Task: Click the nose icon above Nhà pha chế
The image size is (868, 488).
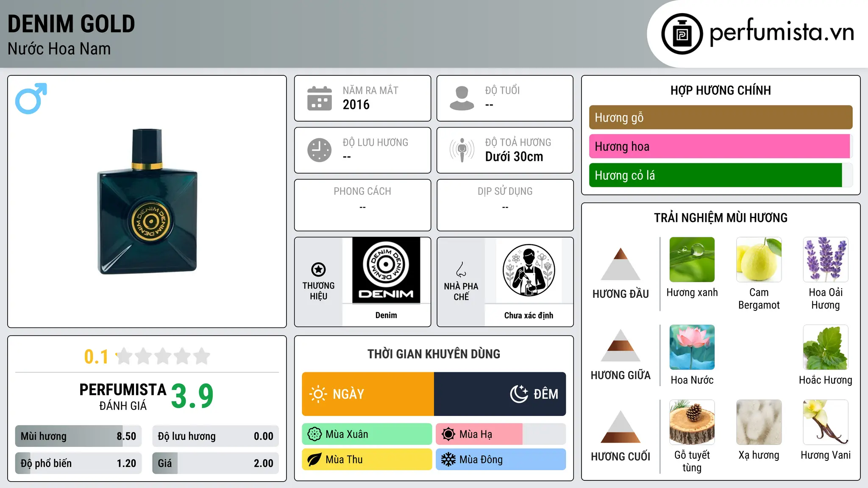Action: (461, 269)
